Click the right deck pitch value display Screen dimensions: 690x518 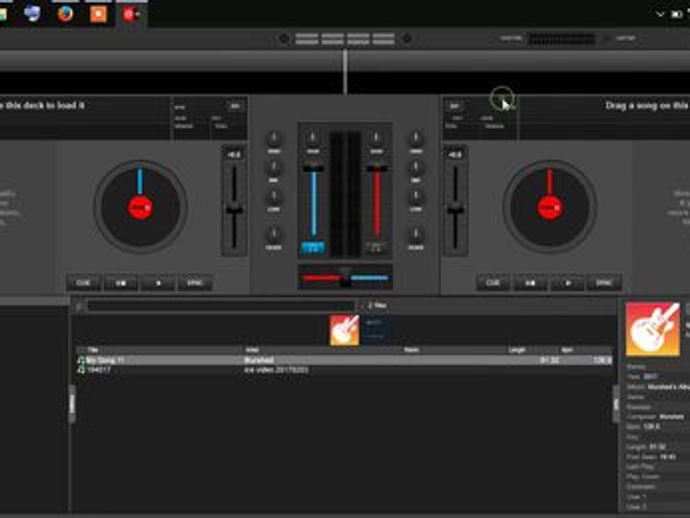click(455, 154)
